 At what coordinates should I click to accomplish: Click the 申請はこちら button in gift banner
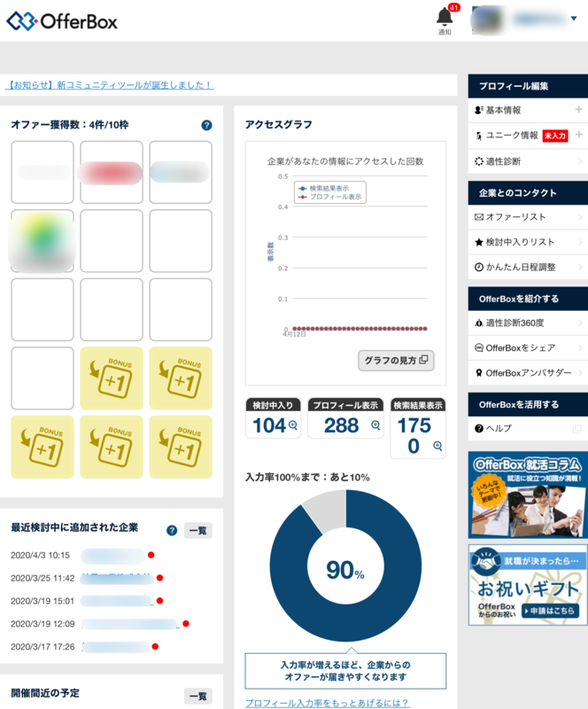[x=551, y=611]
